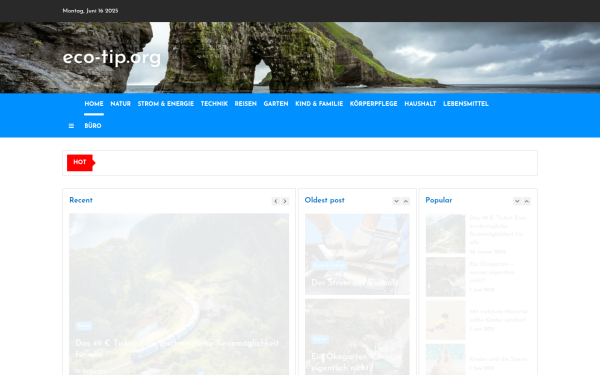Open the hamburger menu icon beside BÜRO

(x=71, y=126)
